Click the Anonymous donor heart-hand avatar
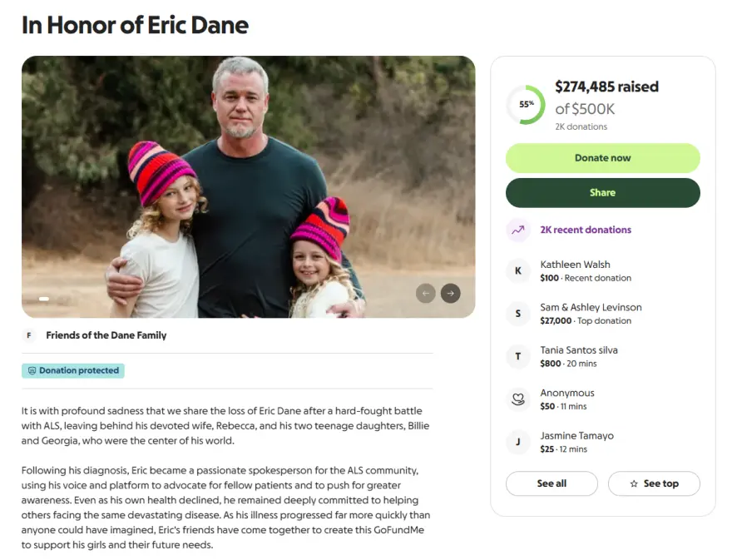The width and height of the screenshot is (732, 560). (518, 399)
